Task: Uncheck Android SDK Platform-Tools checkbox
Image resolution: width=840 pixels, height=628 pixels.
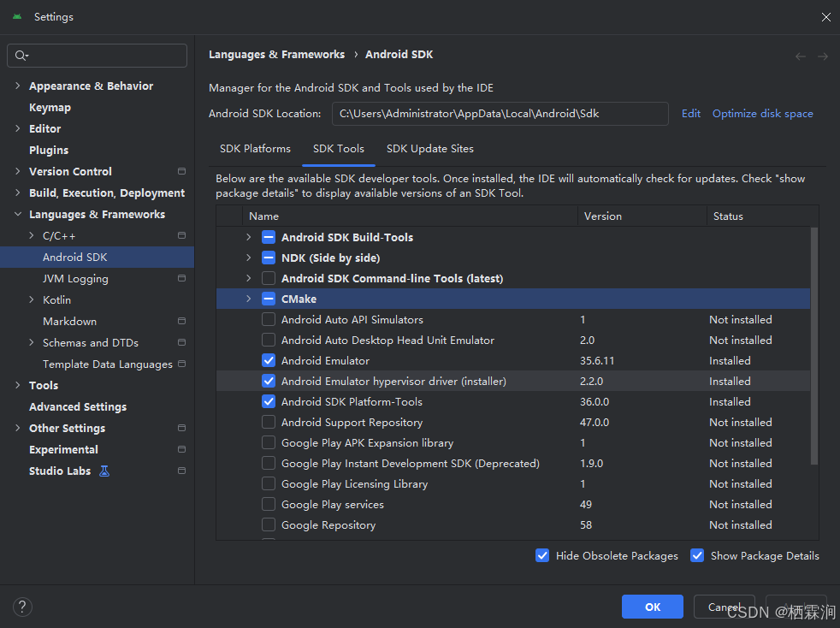Action: 269,401
